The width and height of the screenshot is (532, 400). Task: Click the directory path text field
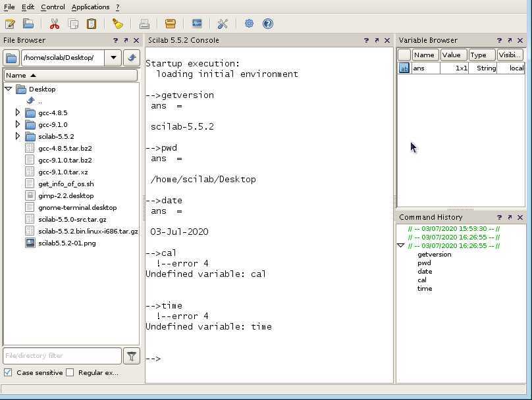pyautogui.click(x=63, y=58)
